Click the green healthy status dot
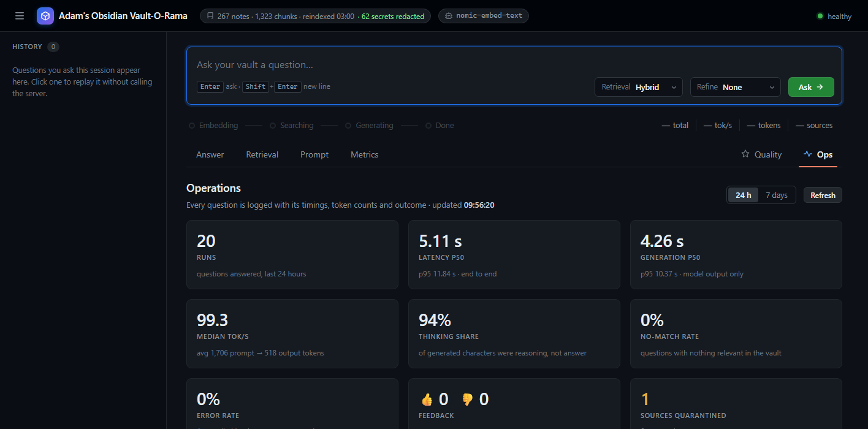 (820, 16)
